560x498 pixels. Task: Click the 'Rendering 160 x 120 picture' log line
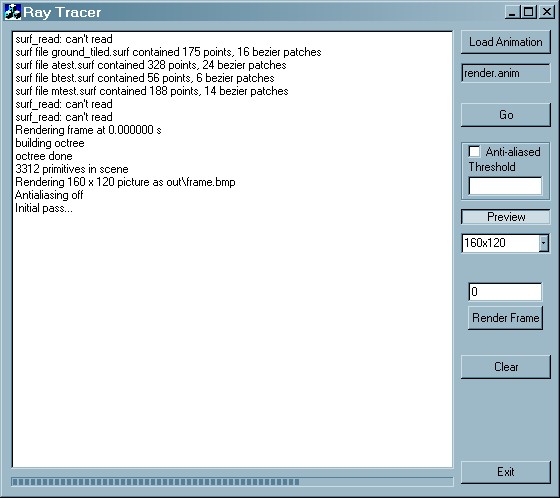pyautogui.click(x=125, y=182)
